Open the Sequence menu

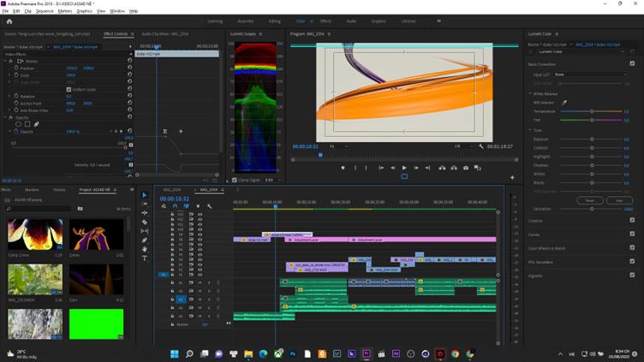pos(45,11)
